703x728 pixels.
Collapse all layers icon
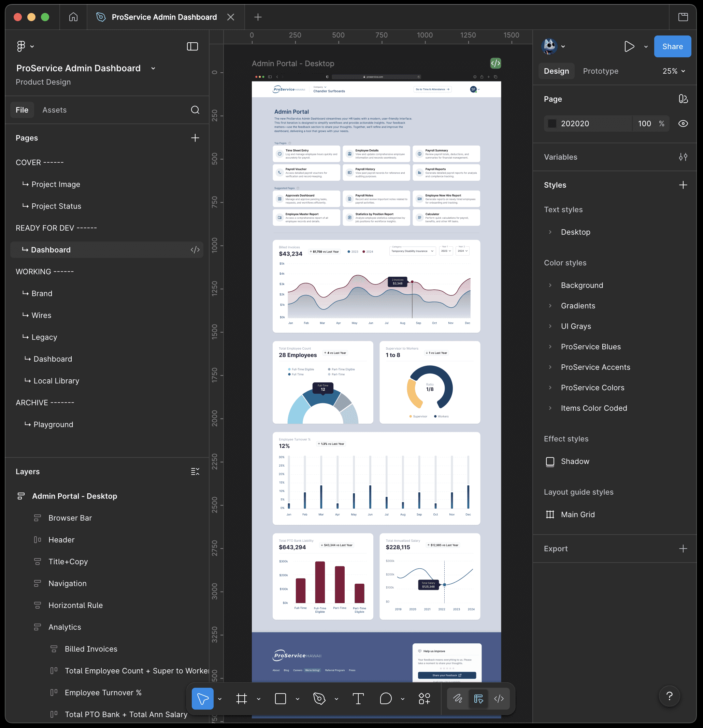click(195, 472)
